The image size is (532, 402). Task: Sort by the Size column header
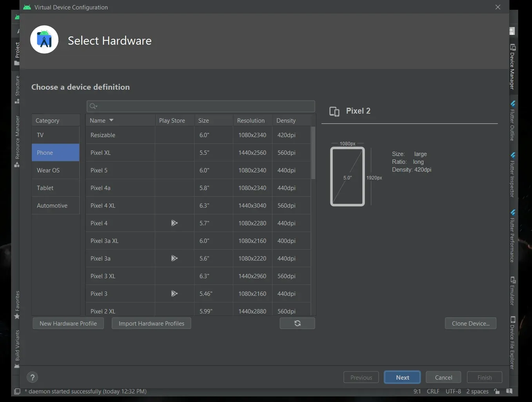[214, 120]
